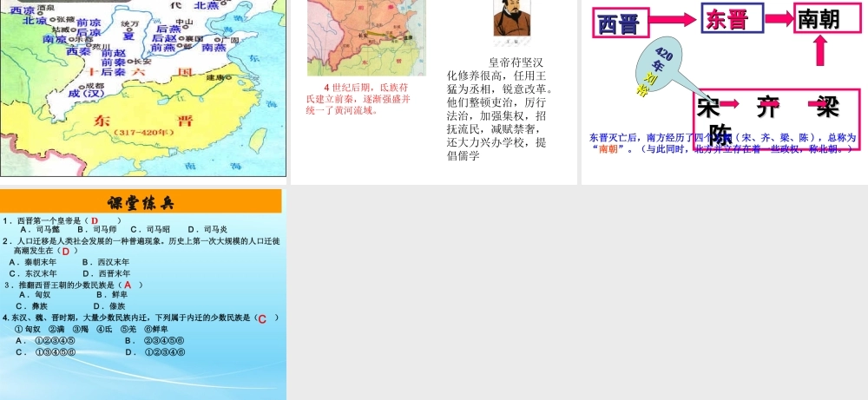
Task: Click the 西秦 state label on the map
Action: 78,51
